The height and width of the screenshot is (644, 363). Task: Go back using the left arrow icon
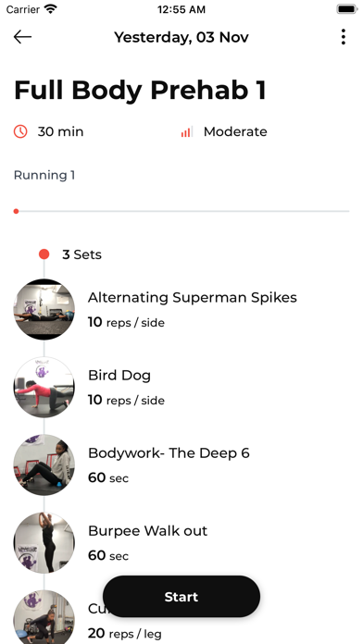click(22, 37)
